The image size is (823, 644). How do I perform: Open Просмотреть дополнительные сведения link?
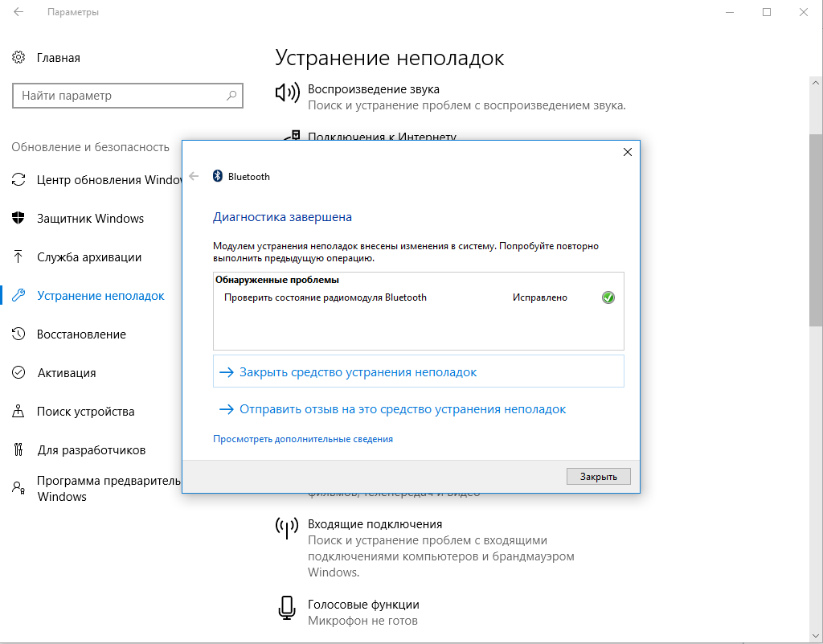[303, 439]
